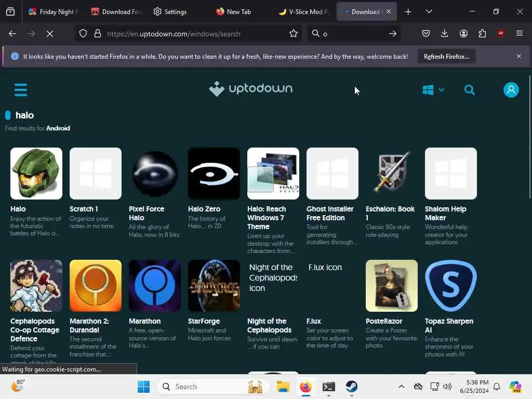Open the PosteRazor Mona Lisa icon
The image size is (532, 399).
click(x=392, y=286)
